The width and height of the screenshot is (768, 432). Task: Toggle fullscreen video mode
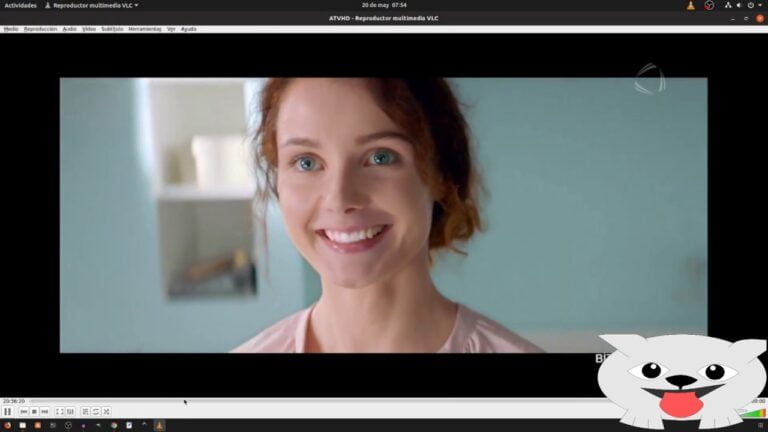[x=59, y=411]
